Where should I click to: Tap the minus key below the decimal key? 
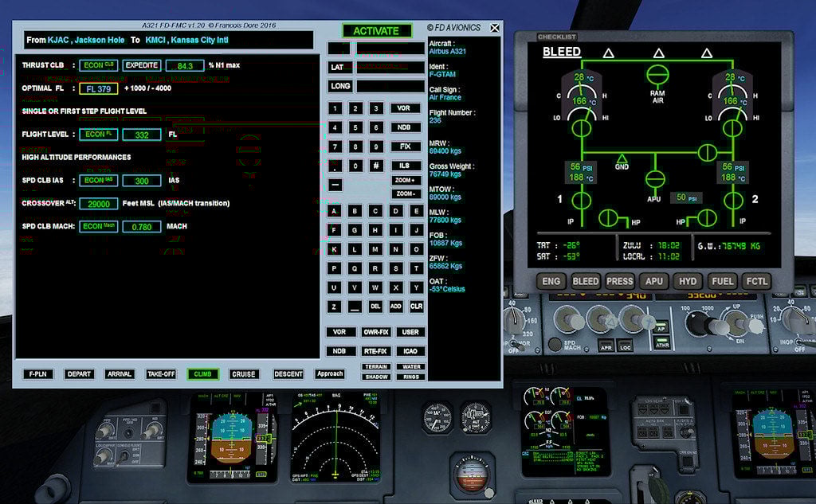335,185
